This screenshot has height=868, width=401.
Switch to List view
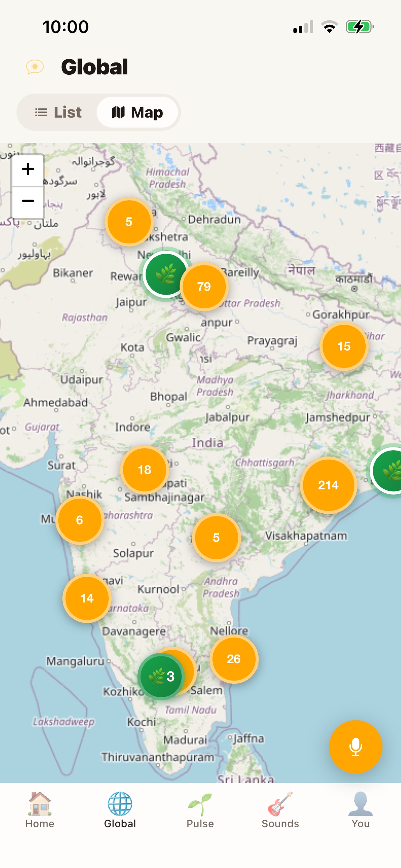point(58,112)
